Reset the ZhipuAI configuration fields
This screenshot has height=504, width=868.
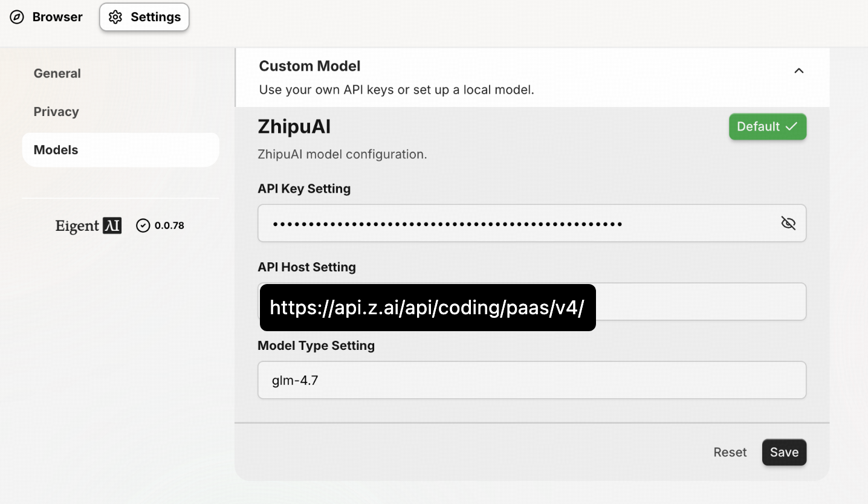pyautogui.click(x=730, y=452)
